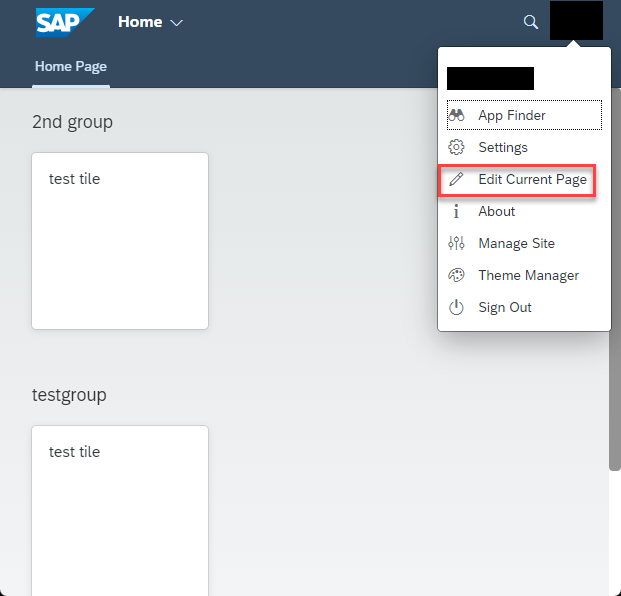Click the Theme Manager palette icon
This screenshot has width=621, height=596.
coord(456,275)
